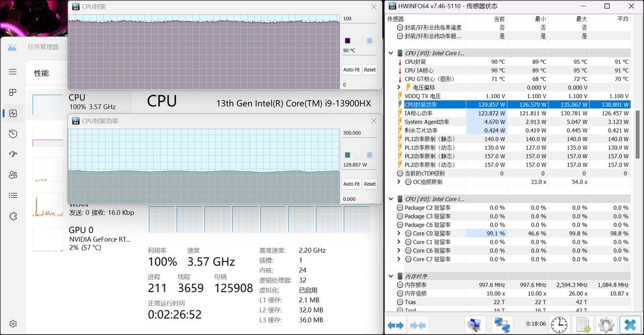Screen dimensions: 644x335
Task: Click the HWiNFO64 title bar app icon
Action: [391, 6]
